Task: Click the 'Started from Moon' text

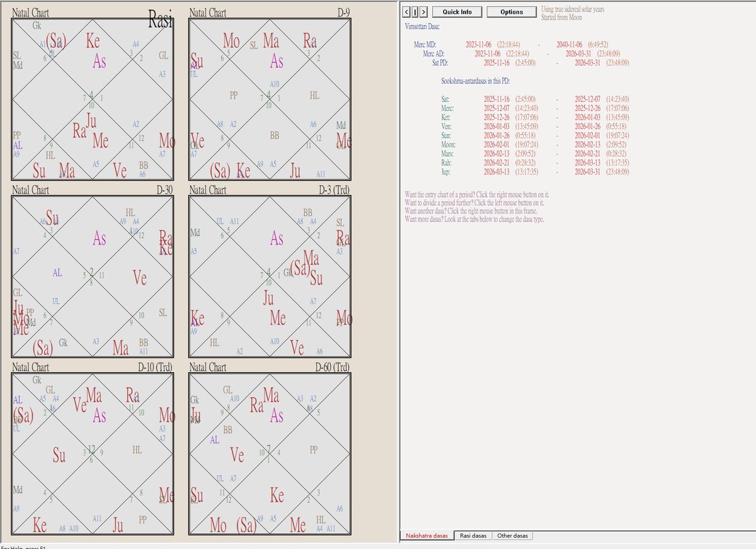Action: [x=562, y=18]
